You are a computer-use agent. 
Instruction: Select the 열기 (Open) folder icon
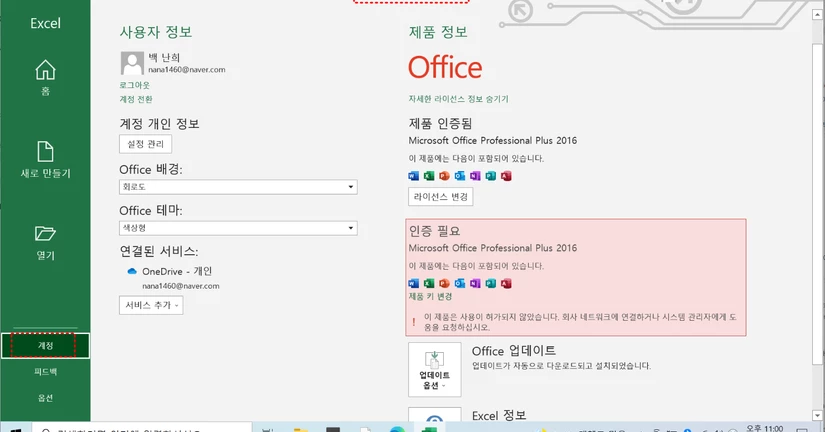tap(45, 233)
